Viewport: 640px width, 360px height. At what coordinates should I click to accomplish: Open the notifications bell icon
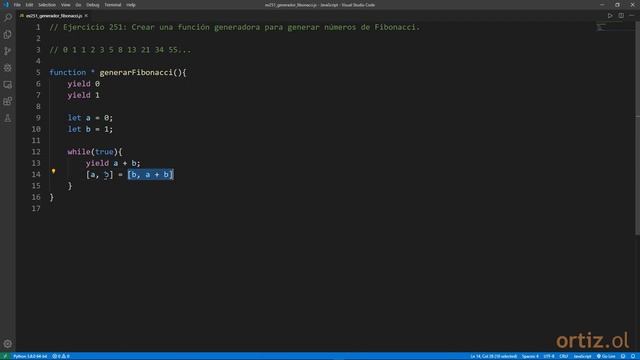[633, 356]
